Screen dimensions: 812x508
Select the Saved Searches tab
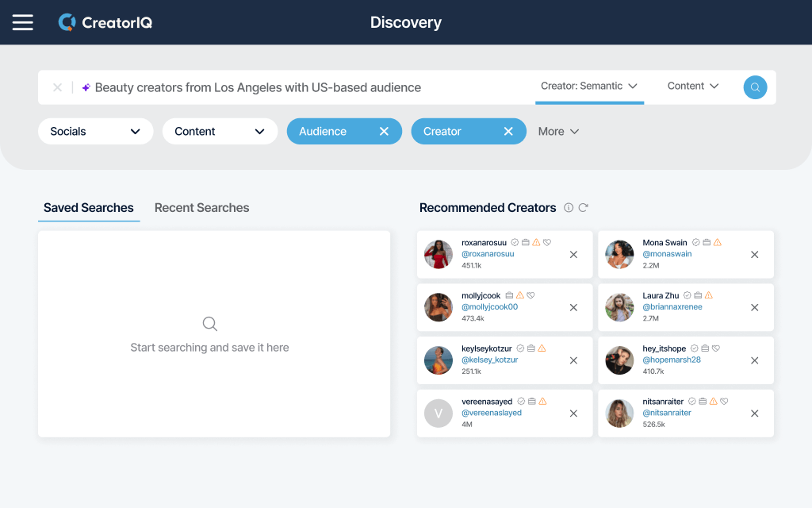pos(88,207)
